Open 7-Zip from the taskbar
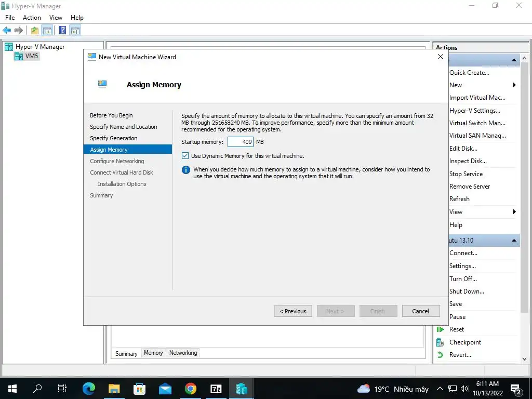Viewport: 532px width, 399px height. (216, 389)
